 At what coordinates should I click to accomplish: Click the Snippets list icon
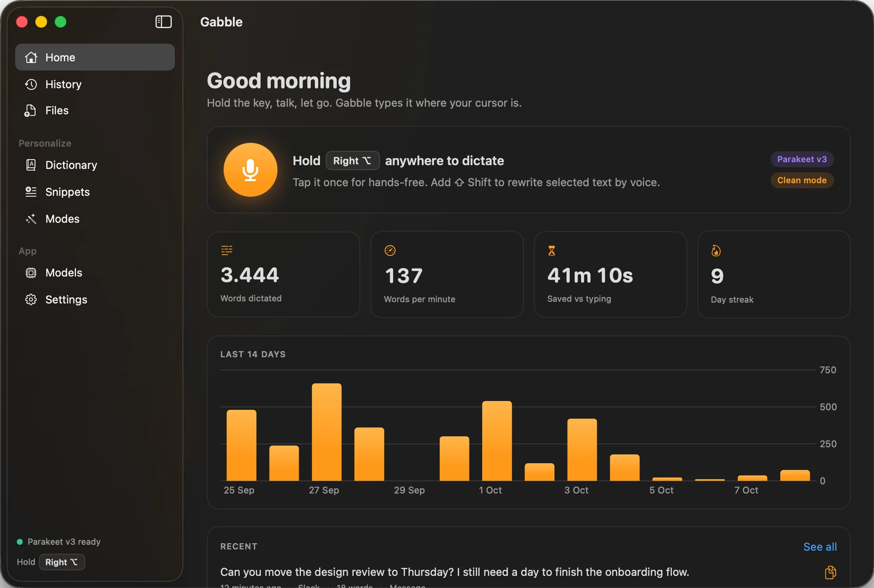[x=31, y=192]
